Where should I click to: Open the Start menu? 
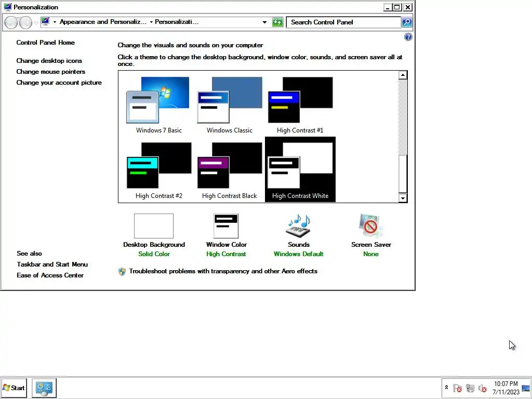point(14,388)
